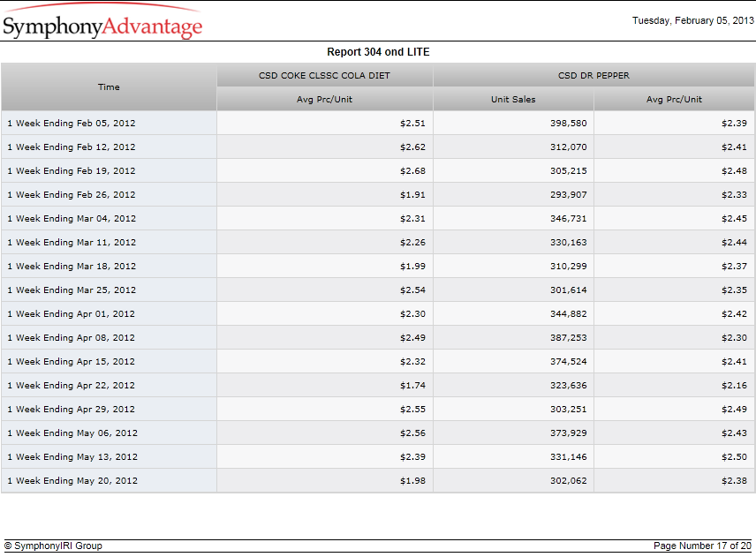
Task: Select the Week Ending Apr 22, 2012 row
Action: [378, 386]
